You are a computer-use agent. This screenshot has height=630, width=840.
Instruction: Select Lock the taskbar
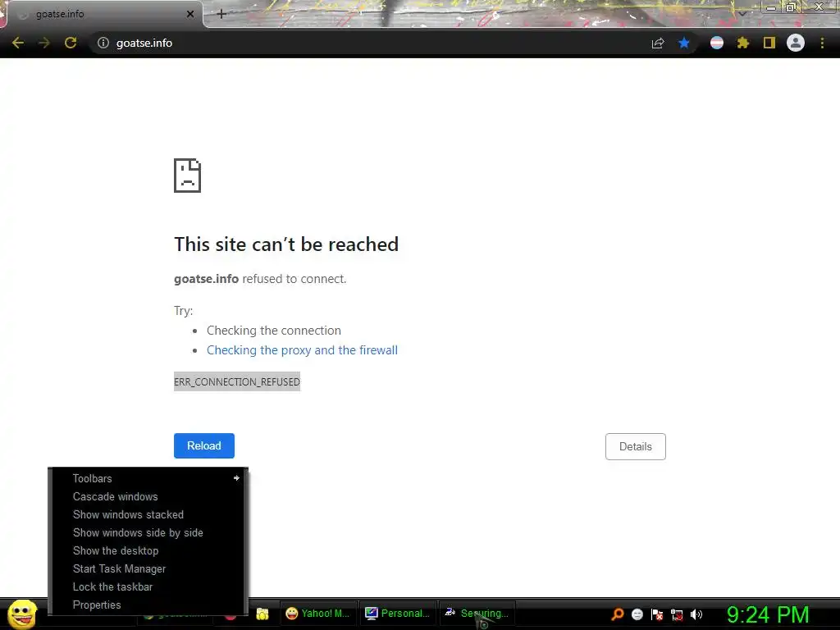click(x=148, y=587)
